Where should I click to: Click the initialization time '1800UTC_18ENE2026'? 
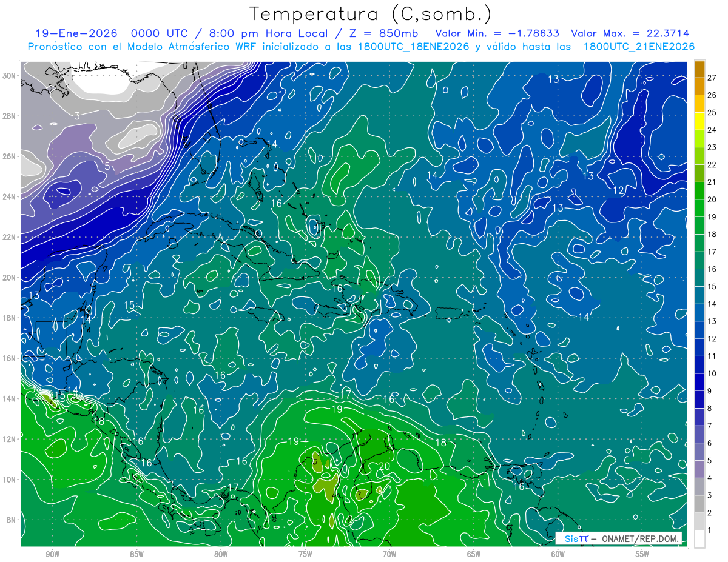pos(414,47)
